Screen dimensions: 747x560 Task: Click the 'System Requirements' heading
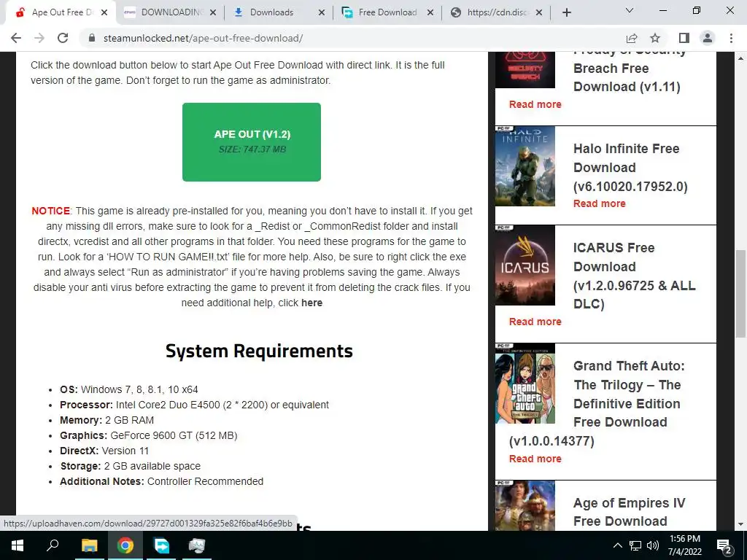tap(259, 351)
